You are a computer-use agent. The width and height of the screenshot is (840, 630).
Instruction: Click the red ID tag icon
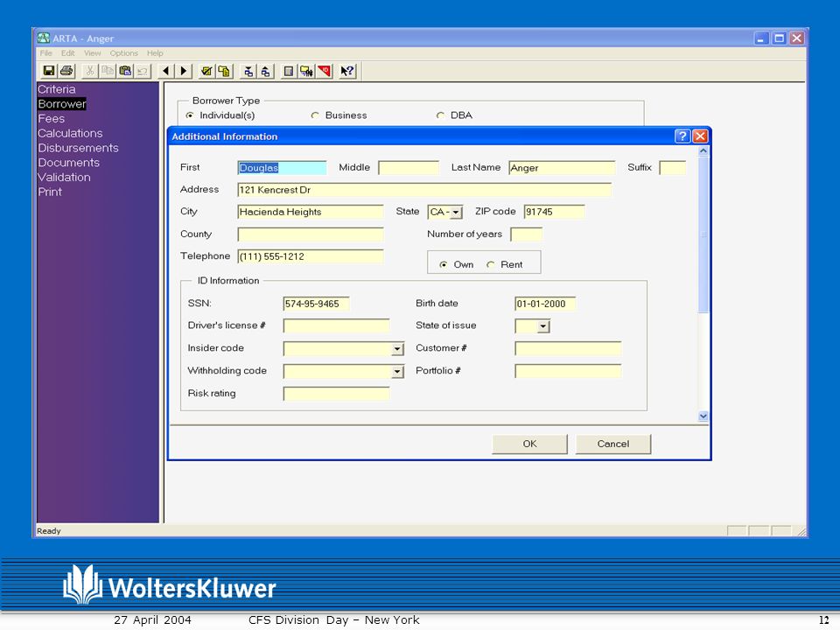tap(324, 71)
